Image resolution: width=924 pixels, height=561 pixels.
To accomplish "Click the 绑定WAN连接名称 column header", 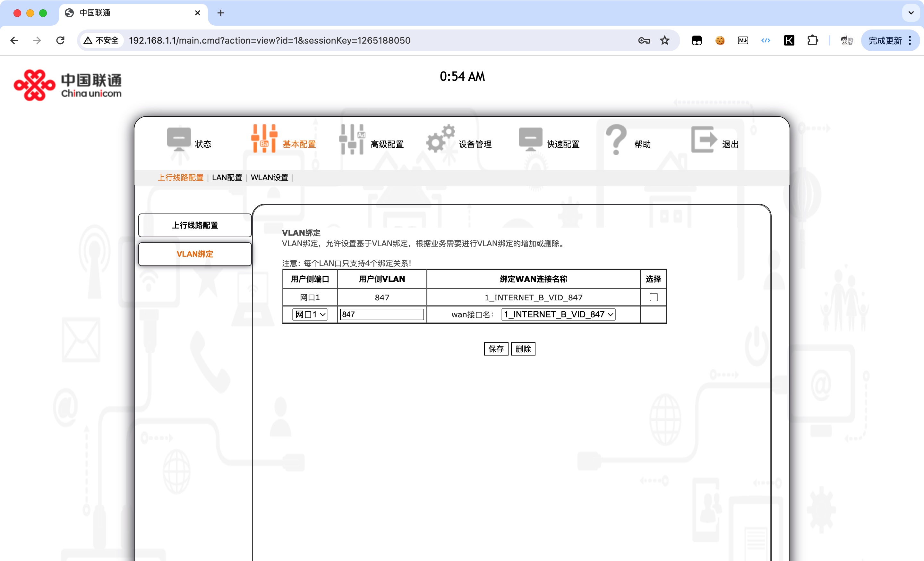I will tap(534, 279).
